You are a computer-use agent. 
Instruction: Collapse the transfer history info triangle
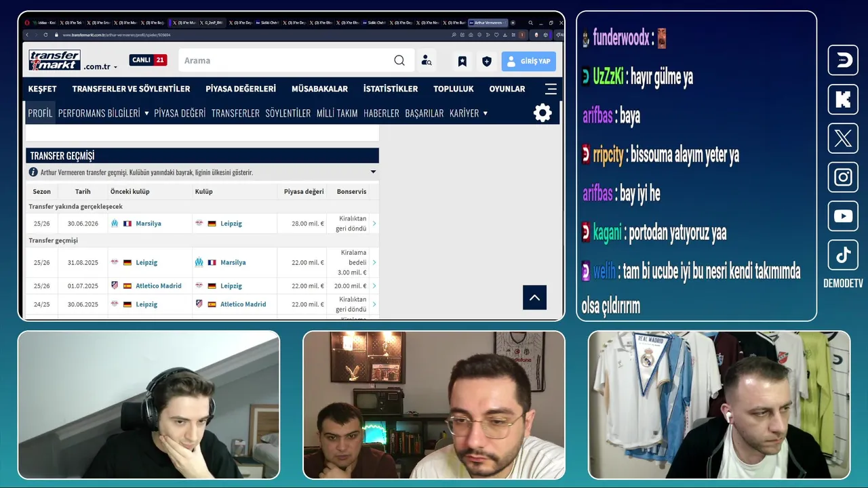click(373, 172)
